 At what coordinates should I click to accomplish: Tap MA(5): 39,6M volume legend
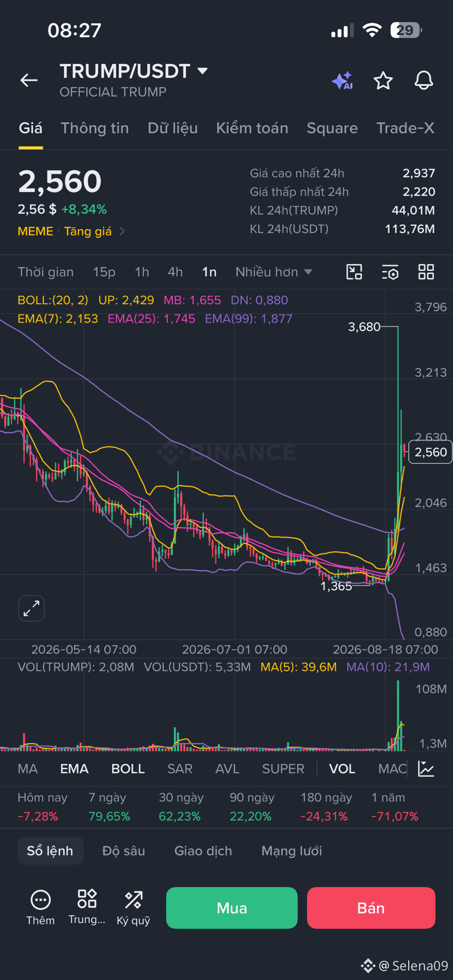coord(299,667)
